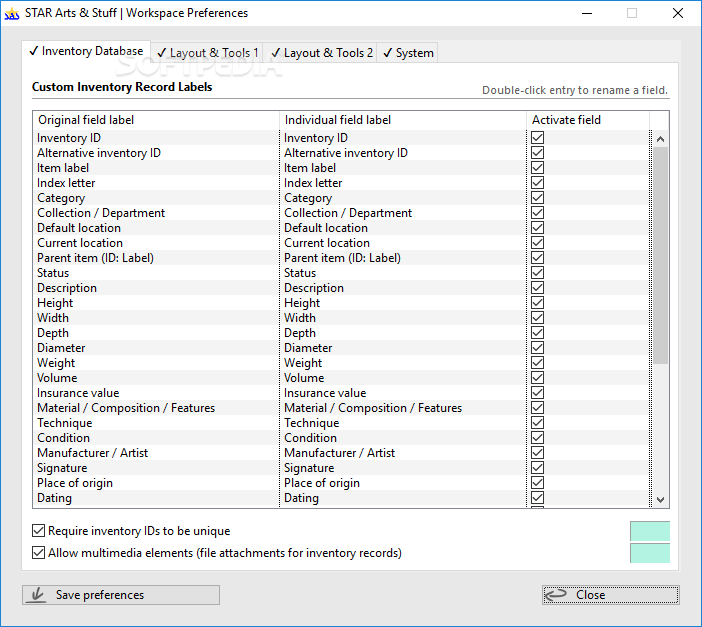Click the Activate field column header
This screenshot has height=627, width=702.
[x=588, y=120]
